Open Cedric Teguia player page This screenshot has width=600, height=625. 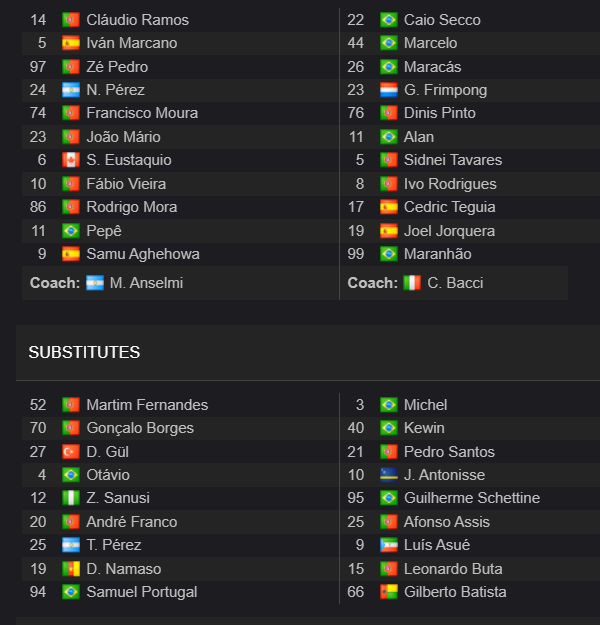pyautogui.click(x=449, y=207)
